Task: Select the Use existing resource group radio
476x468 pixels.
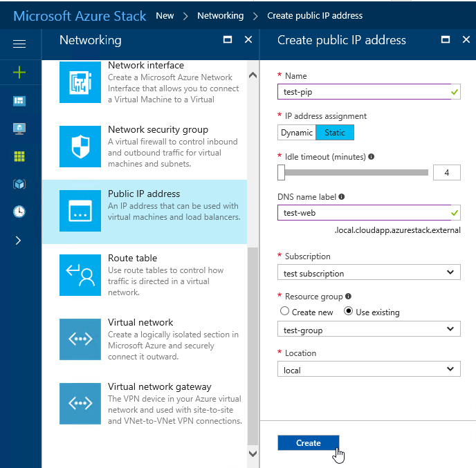Action: (x=348, y=311)
